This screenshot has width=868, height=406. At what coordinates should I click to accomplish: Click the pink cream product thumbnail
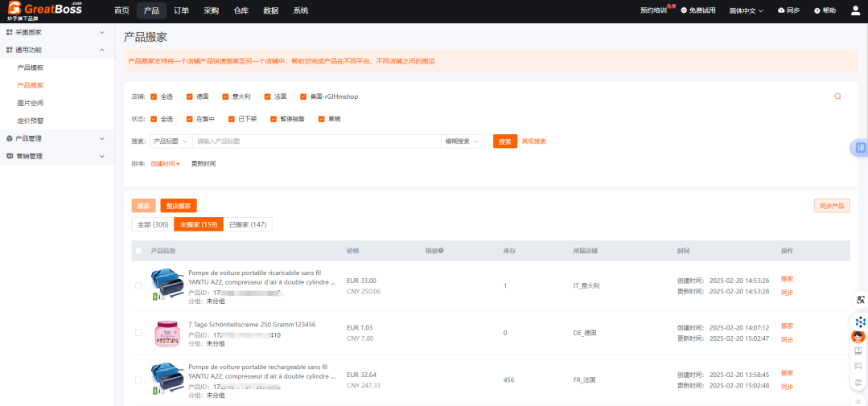click(x=167, y=333)
